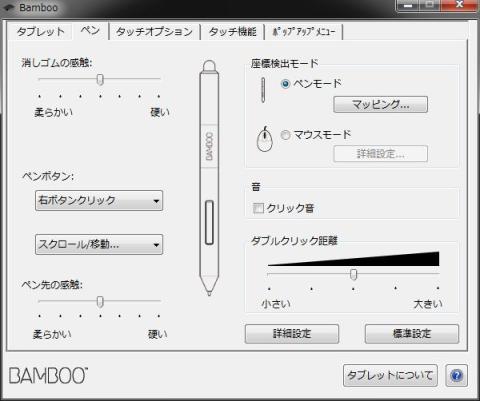Click the black double-click distance wedge graphic
Viewport: 480px width, 401px height.
click(x=354, y=259)
